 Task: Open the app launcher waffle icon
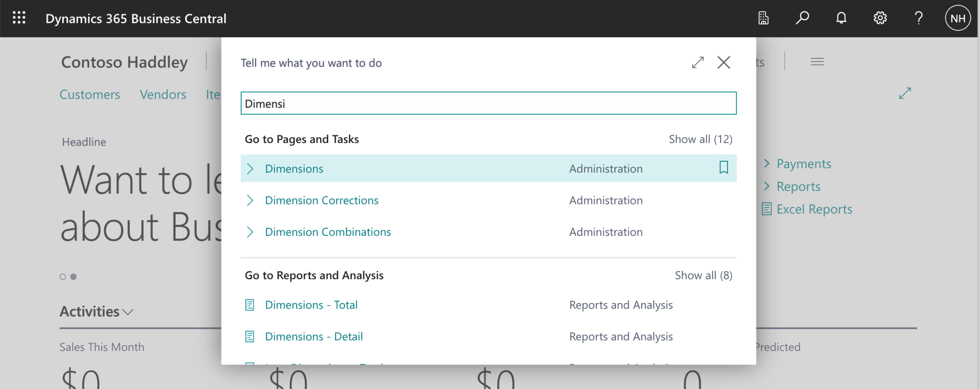click(19, 18)
